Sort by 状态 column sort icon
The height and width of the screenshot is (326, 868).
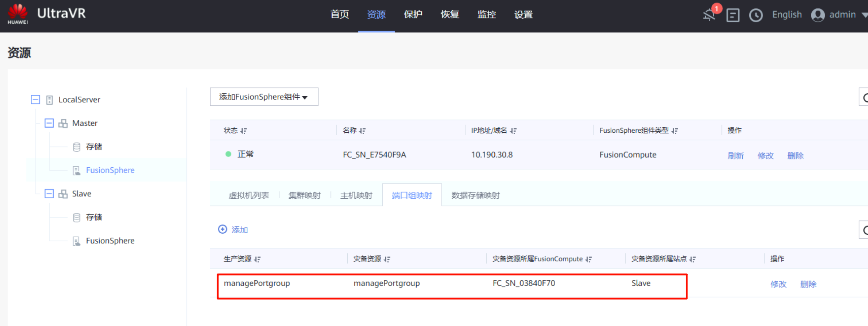(x=244, y=131)
